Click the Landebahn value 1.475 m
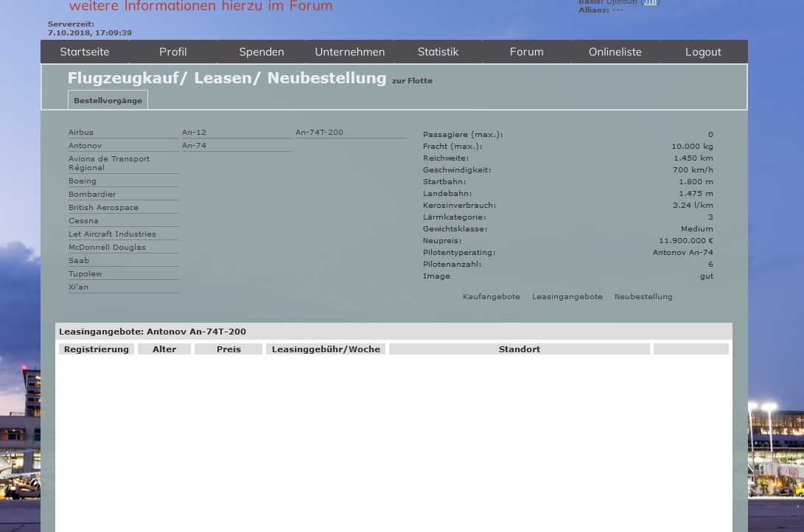This screenshot has width=804, height=532. click(696, 194)
